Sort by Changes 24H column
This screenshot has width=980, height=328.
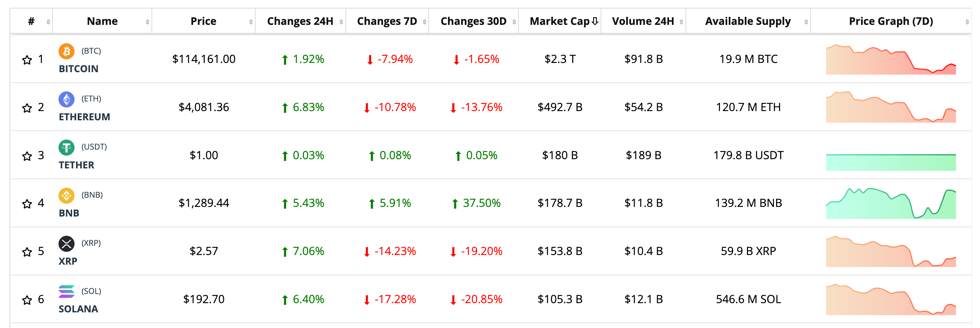tap(300, 21)
